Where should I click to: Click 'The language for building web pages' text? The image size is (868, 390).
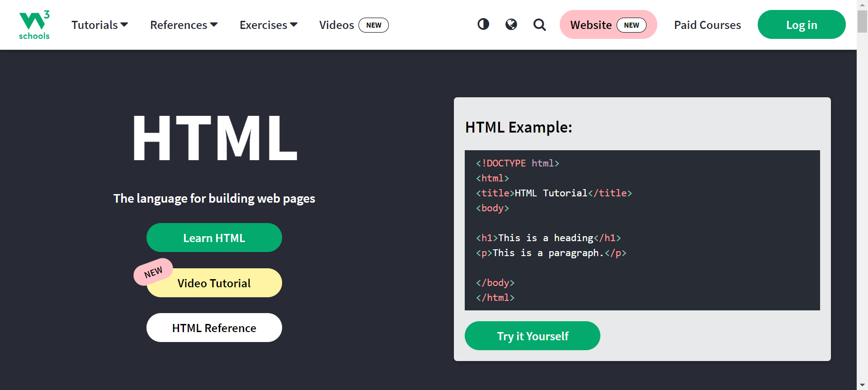214,198
